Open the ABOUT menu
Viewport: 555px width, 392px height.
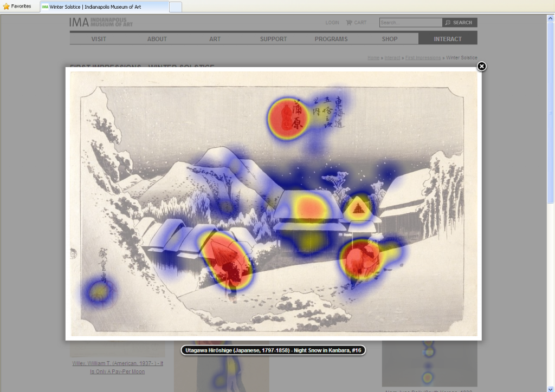click(x=157, y=39)
